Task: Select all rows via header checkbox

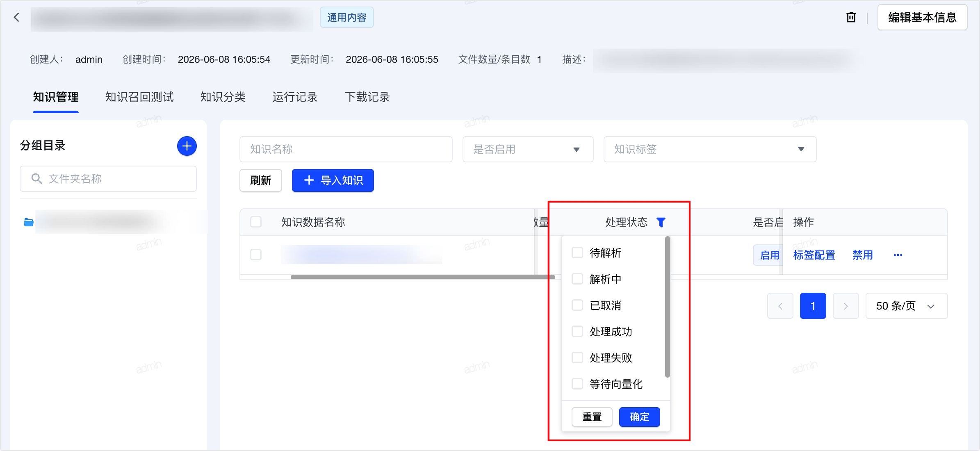Action: coord(256,222)
